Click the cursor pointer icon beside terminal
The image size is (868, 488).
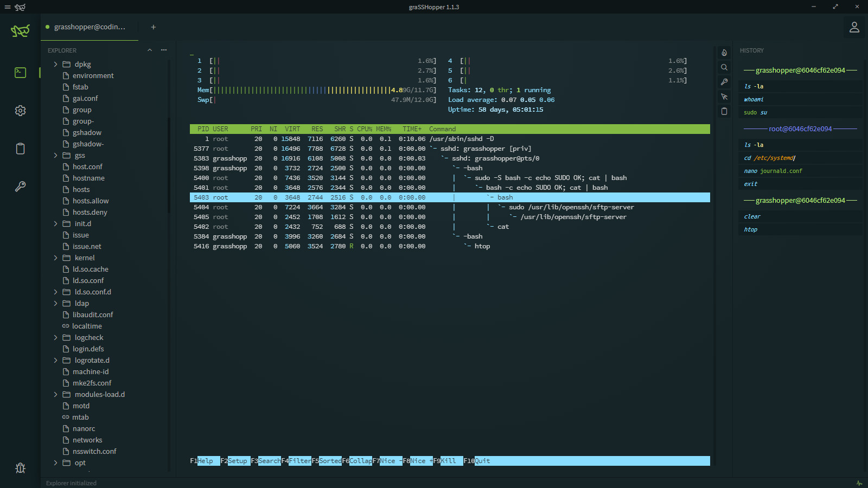coord(724,97)
